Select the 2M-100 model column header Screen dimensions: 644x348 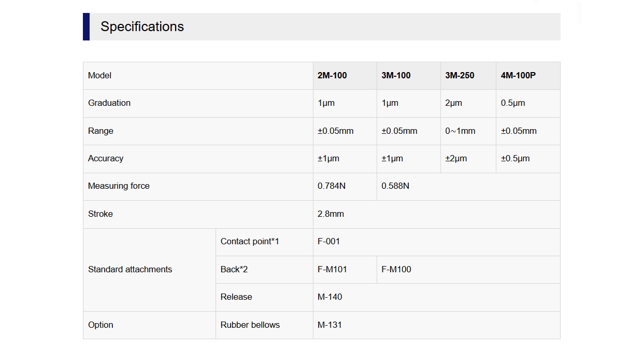pyautogui.click(x=345, y=76)
